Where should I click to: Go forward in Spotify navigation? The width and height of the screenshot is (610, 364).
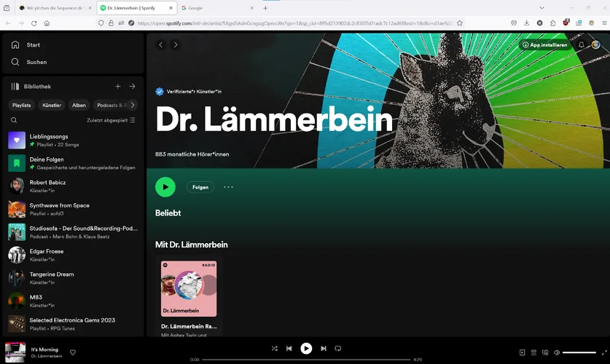(176, 44)
